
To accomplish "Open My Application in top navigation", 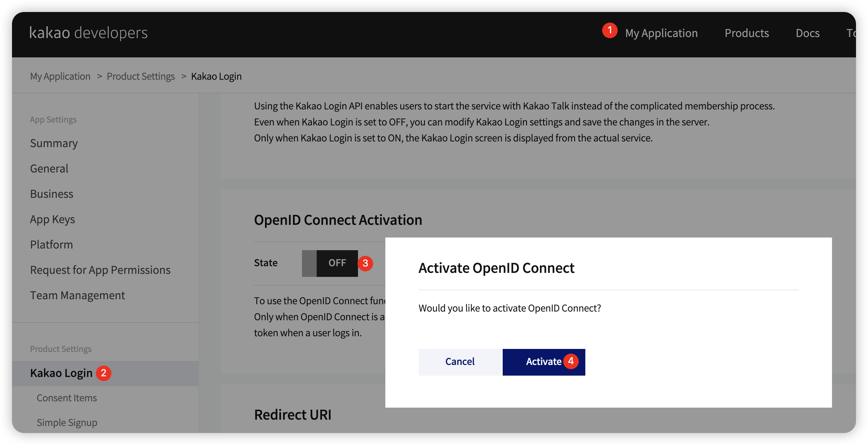I will pos(661,33).
